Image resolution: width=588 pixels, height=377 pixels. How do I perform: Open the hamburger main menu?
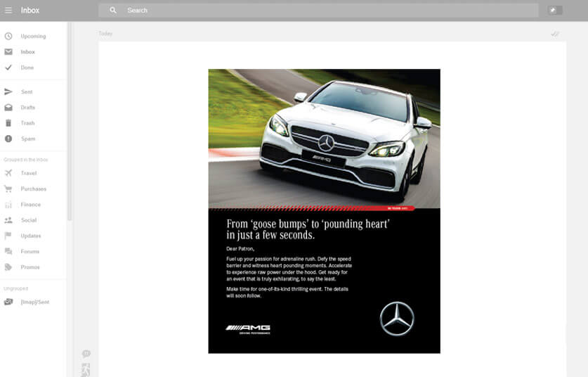[8, 11]
